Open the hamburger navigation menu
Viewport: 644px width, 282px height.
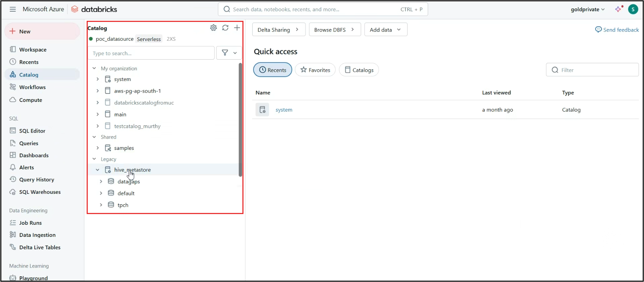tap(13, 9)
